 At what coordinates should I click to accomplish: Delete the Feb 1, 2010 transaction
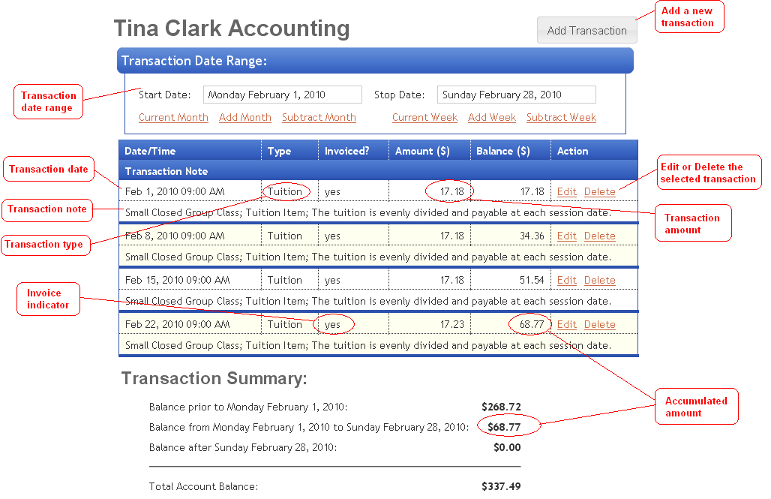pyautogui.click(x=600, y=191)
